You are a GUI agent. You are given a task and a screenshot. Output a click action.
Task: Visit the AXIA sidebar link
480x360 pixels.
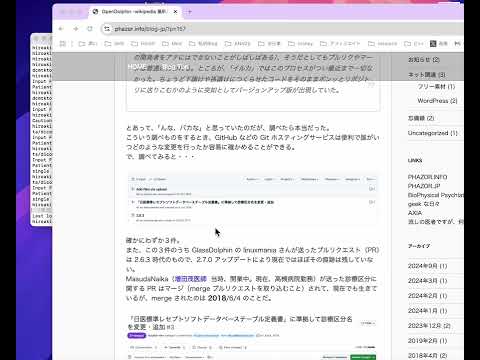[415, 213]
